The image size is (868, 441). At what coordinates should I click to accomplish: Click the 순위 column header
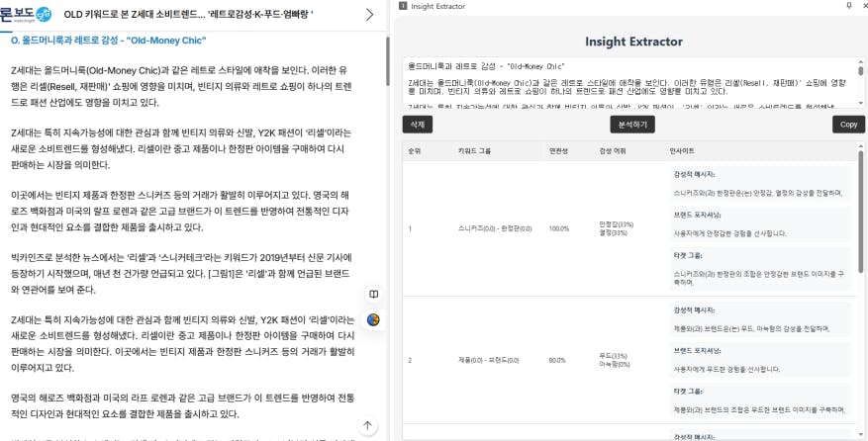[x=414, y=150]
